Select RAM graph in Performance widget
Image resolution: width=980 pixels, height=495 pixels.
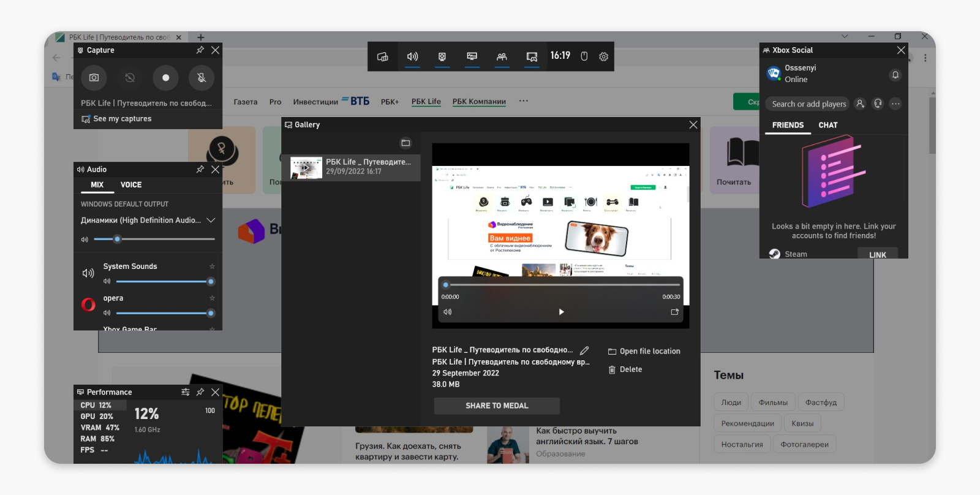pos(100,439)
